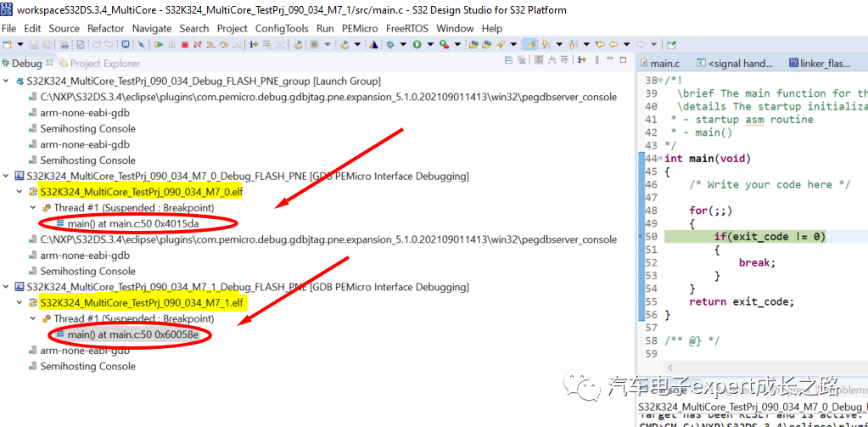Click the Collapse All icon in Debug view
This screenshot has width=868, height=427.
508,59
